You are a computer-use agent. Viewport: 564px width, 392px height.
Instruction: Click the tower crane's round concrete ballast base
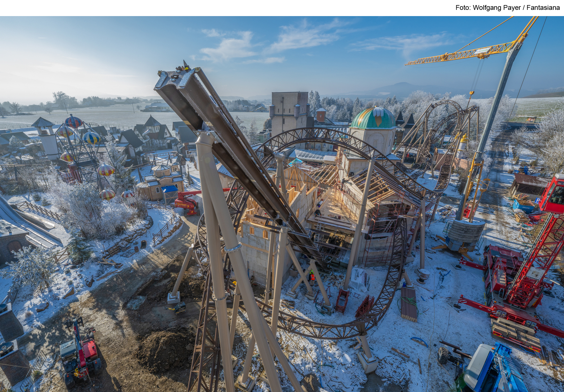466,232
